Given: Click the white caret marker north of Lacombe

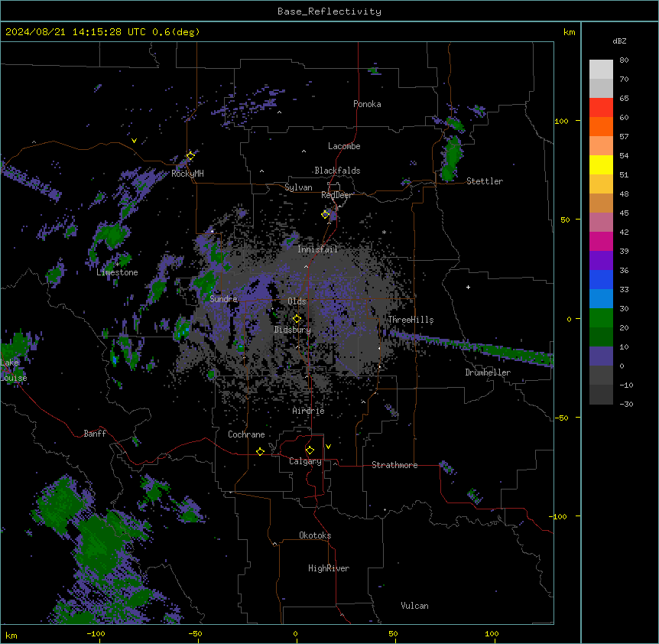Looking at the screenshot, I should pos(304,151).
